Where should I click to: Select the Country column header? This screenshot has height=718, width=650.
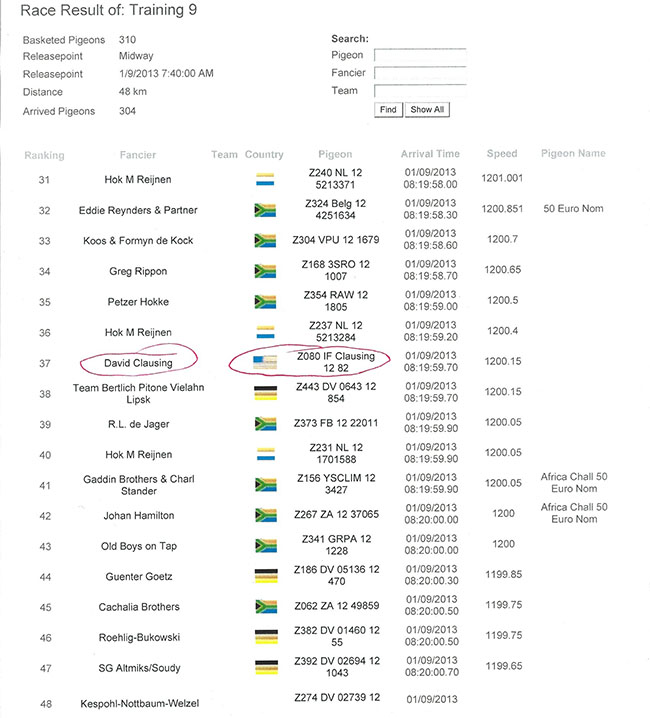coord(264,155)
